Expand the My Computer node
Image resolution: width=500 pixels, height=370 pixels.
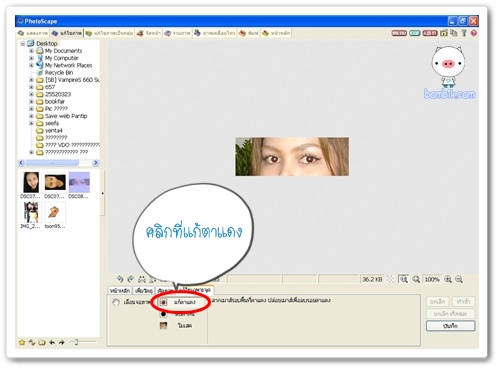point(31,58)
